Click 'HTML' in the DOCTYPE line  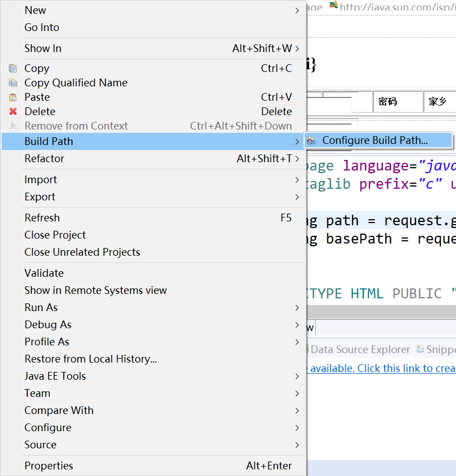[x=367, y=293]
